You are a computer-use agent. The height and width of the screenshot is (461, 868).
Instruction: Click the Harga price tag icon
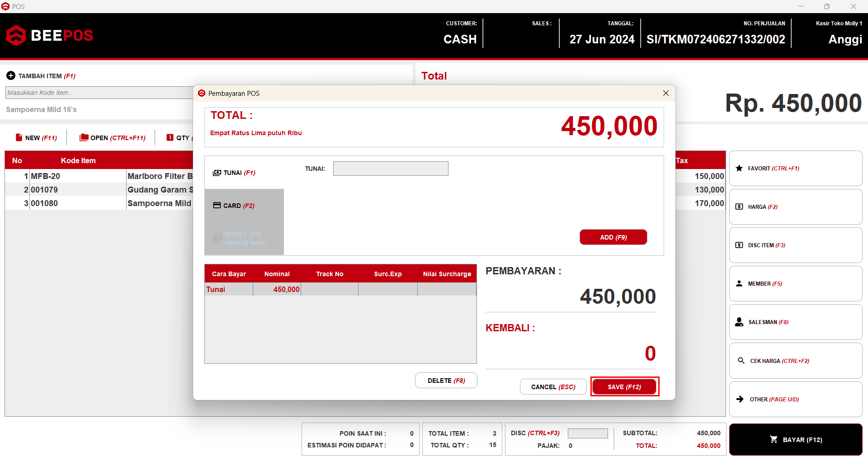739,207
